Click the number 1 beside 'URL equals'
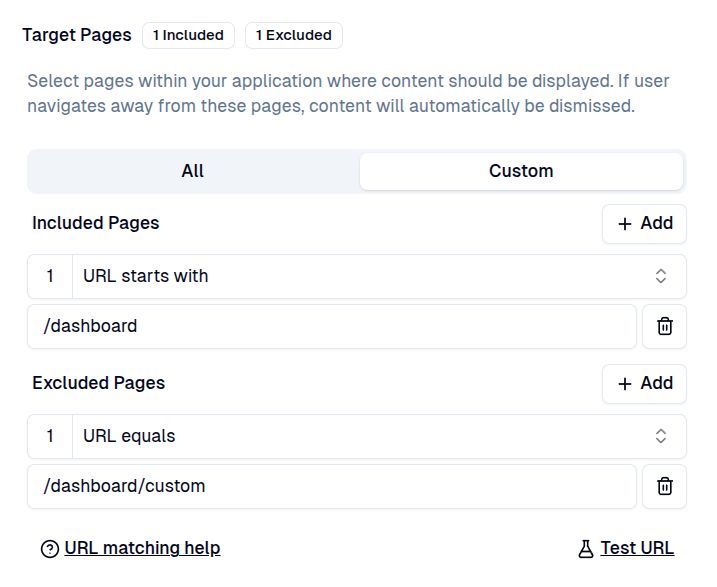 pos(50,436)
